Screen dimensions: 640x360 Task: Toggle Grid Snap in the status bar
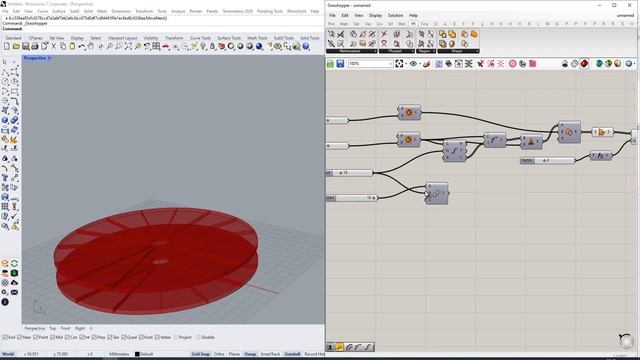(200, 354)
